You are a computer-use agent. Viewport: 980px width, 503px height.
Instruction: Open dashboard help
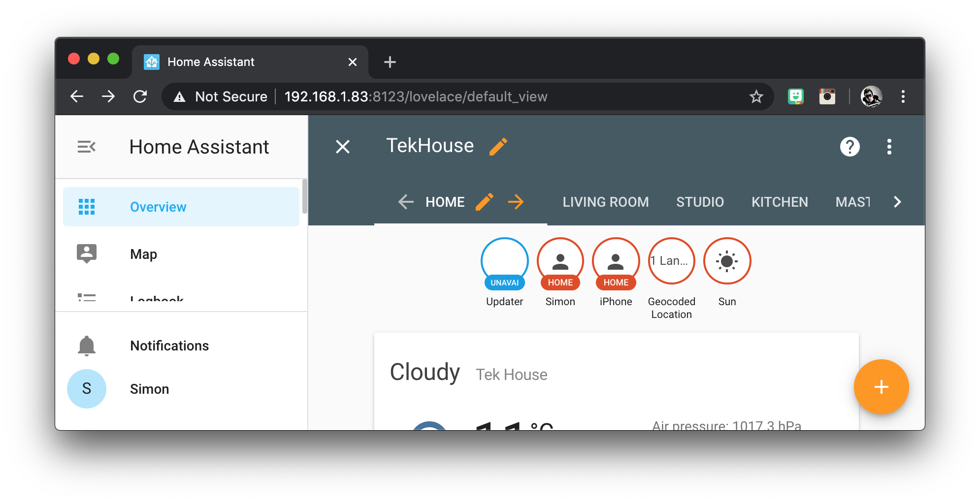tap(850, 147)
